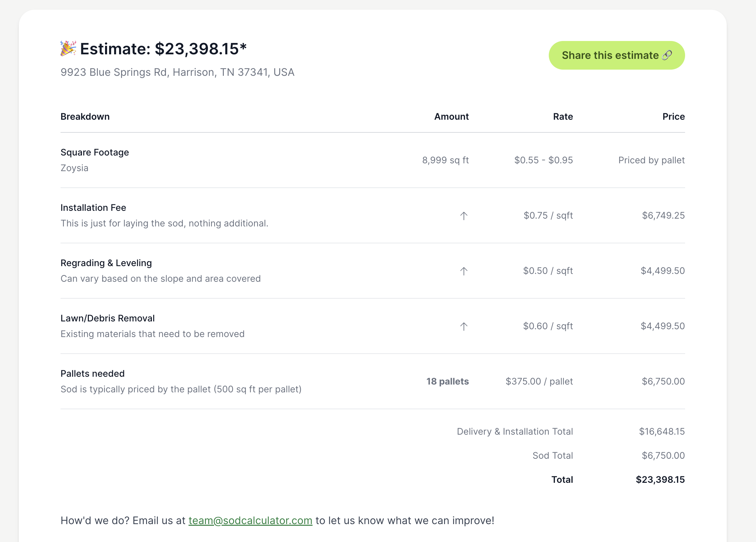Select the Price column header
This screenshot has width=756, height=542.
pyautogui.click(x=673, y=117)
